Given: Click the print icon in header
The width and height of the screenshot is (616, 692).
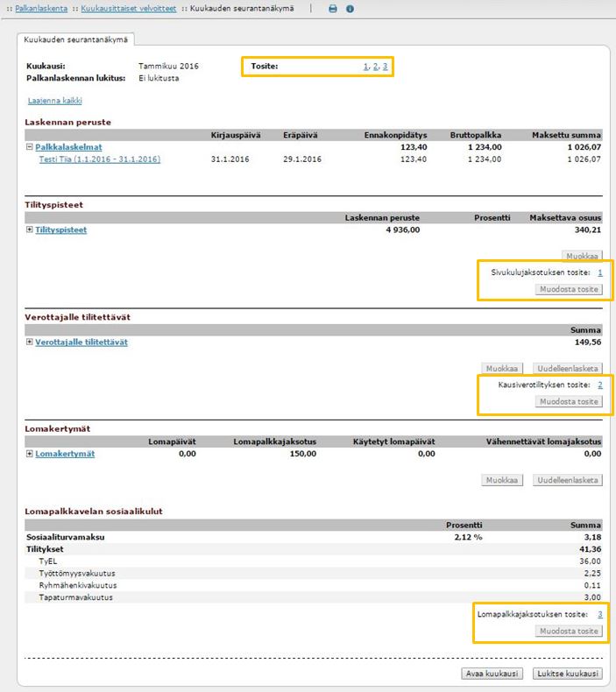Looking at the screenshot, I should tap(333, 9).
